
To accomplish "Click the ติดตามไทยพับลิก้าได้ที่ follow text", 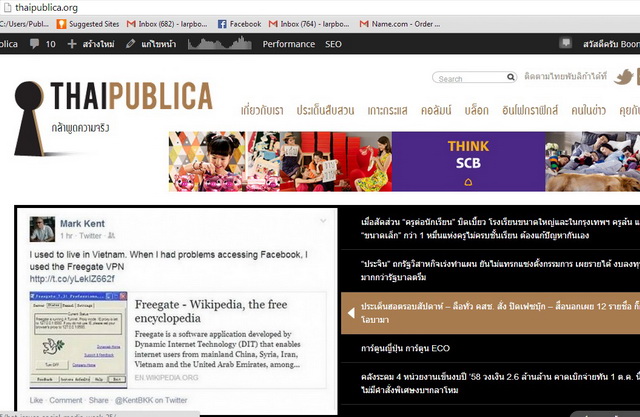I will (566, 76).
